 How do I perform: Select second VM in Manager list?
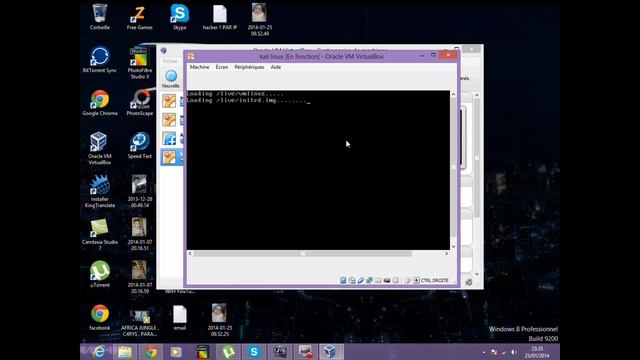(x=171, y=120)
